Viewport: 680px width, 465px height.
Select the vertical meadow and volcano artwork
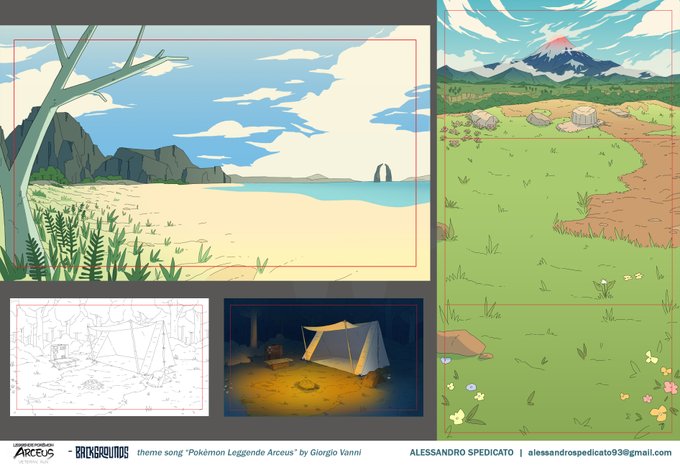click(559, 220)
